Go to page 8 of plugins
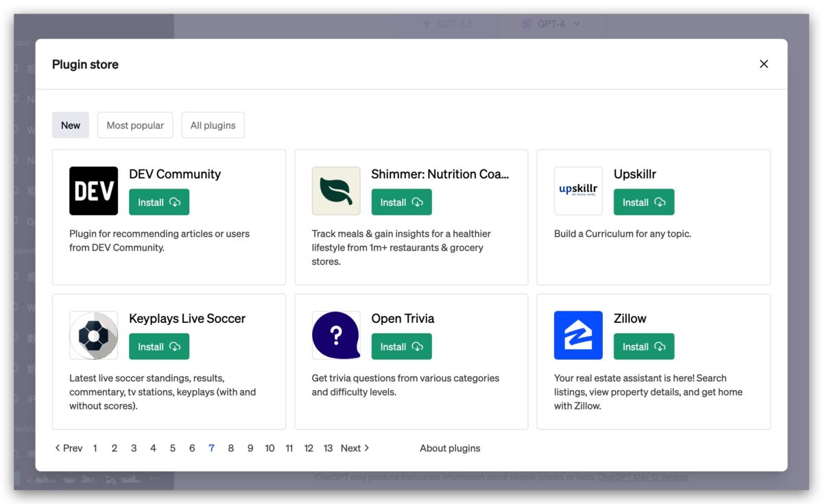The width and height of the screenshot is (823, 504). (231, 448)
